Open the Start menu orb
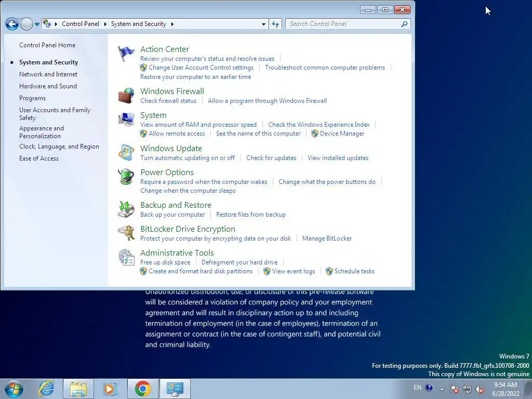Image resolution: width=532 pixels, height=399 pixels. 14,389
